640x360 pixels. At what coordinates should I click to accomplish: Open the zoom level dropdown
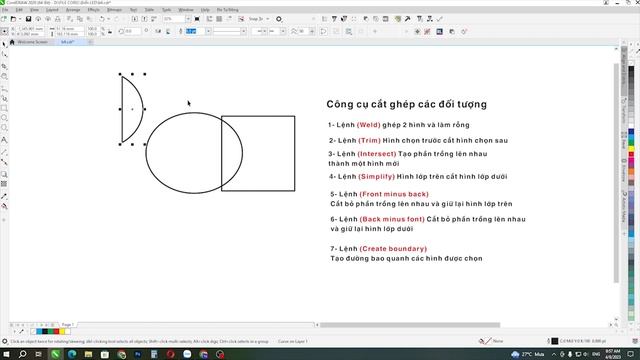(x=188, y=19)
